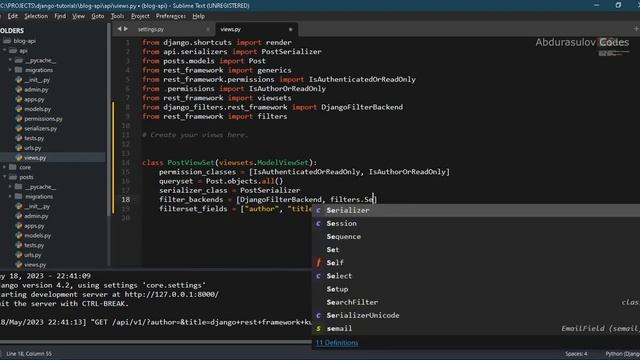Open the Preferences menu
The width and height of the screenshot is (640, 360).
[x=171, y=16]
